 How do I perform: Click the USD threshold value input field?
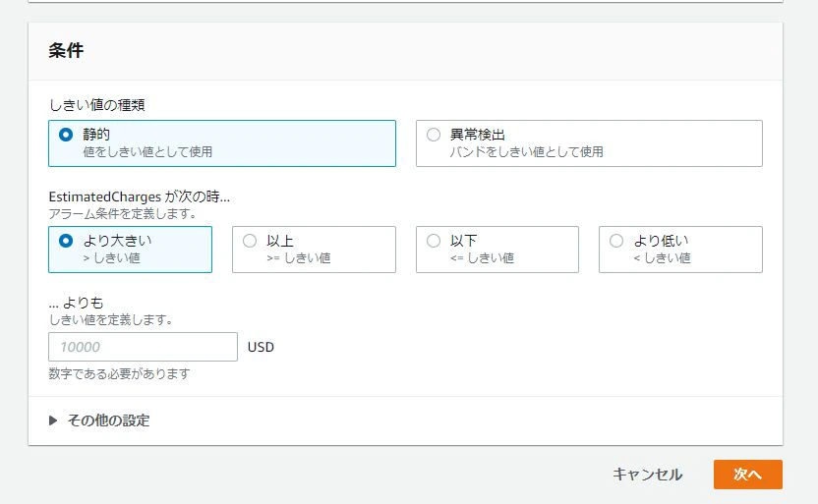(x=143, y=347)
